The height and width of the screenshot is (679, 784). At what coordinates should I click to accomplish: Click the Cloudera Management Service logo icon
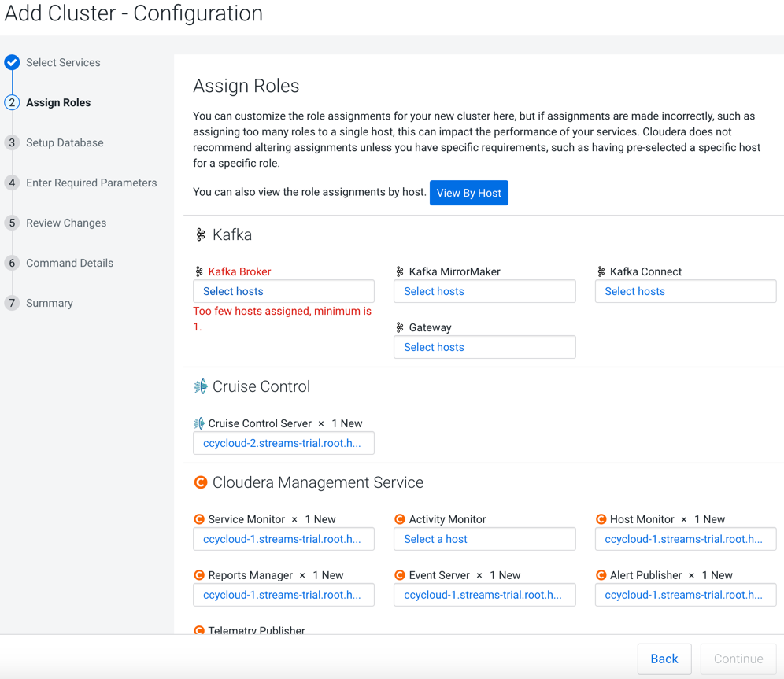point(201,482)
